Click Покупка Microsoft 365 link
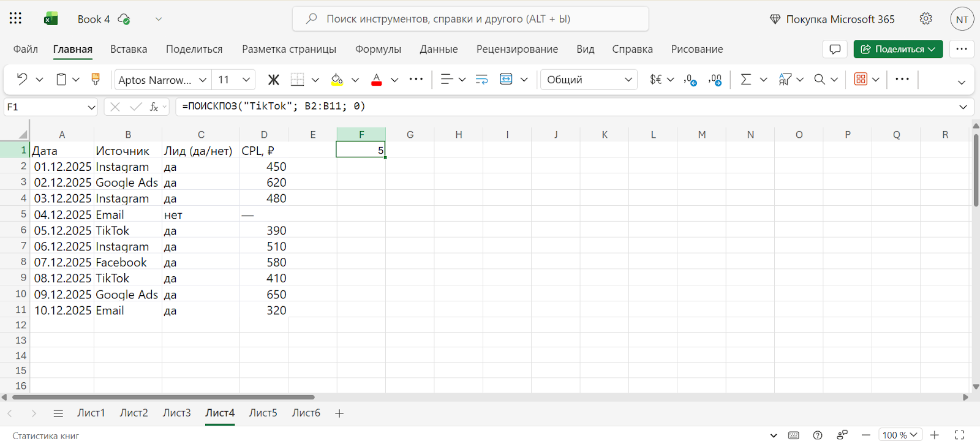This screenshot has height=441, width=980. 832,19
